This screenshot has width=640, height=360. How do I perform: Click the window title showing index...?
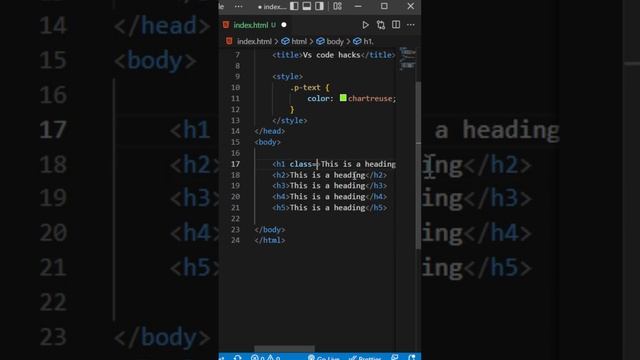[x=272, y=7]
